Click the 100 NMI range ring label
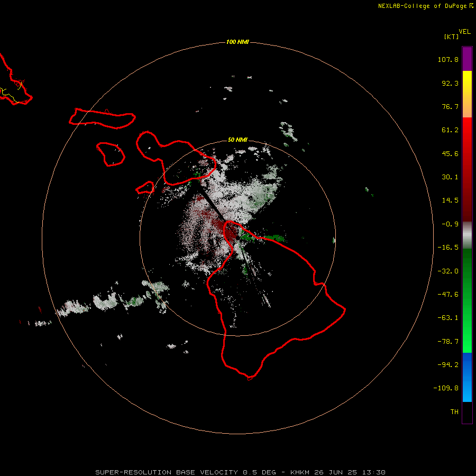This screenshot has width=476, height=476. click(237, 42)
